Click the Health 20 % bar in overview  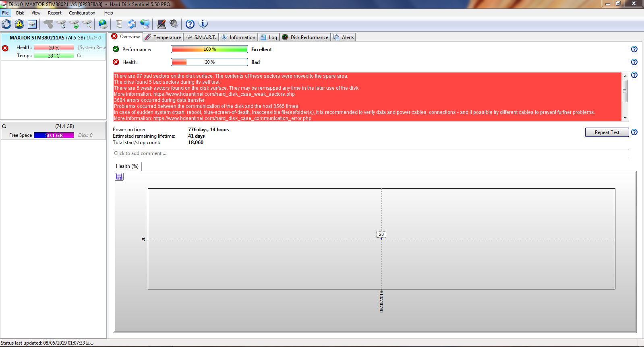pyautogui.click(x=209, y=62)
